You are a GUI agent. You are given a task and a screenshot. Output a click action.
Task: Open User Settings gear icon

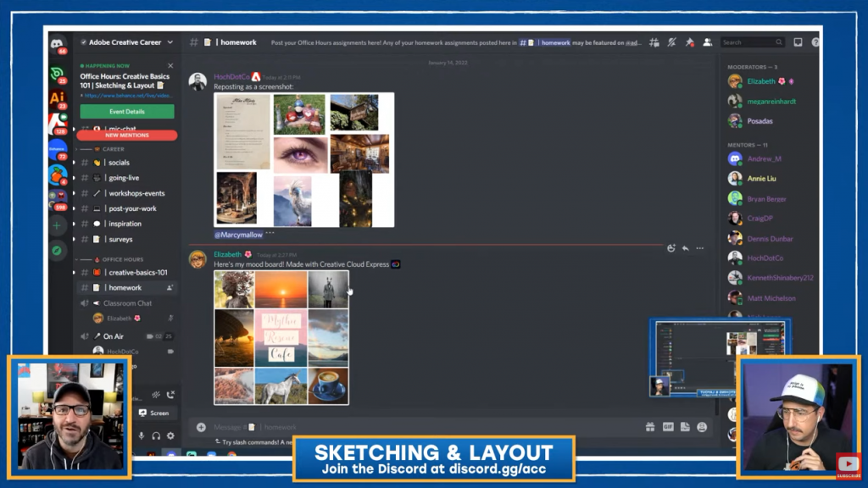tap(170, 436)
